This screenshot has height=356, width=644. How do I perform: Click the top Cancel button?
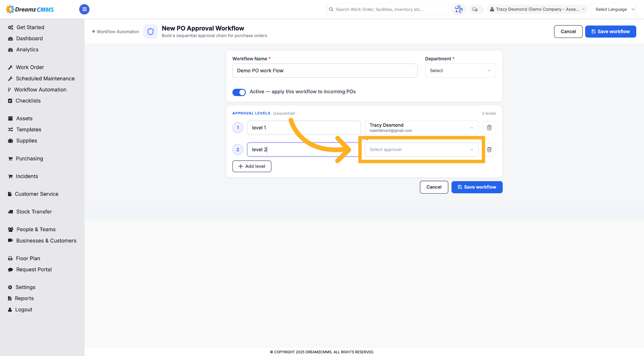(568, 32)
